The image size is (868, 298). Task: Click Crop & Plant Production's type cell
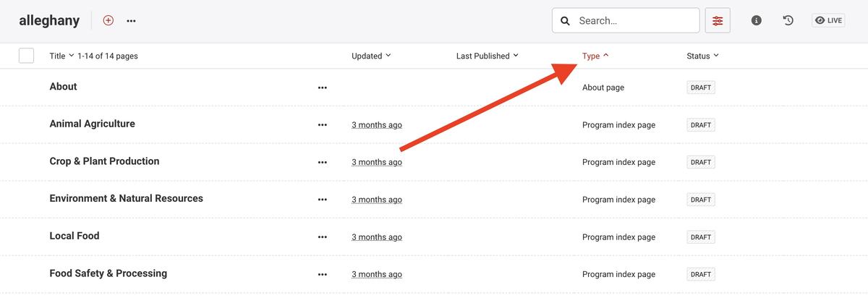[618, 163]
